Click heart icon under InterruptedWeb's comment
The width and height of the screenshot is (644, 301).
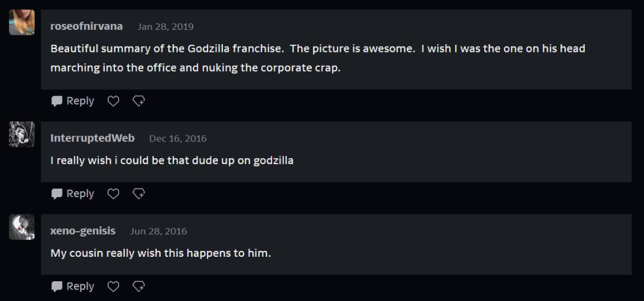point(113,194)
